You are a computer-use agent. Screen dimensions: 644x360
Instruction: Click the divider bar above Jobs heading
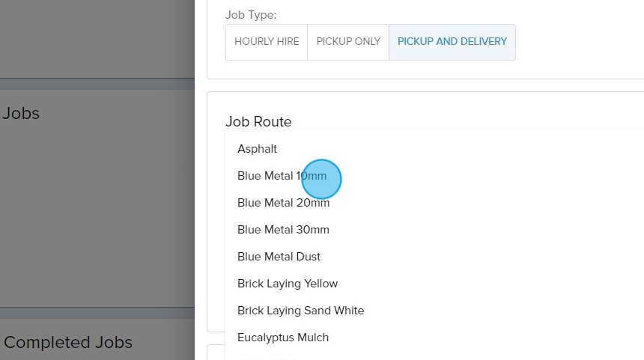[x=97, y=84]
